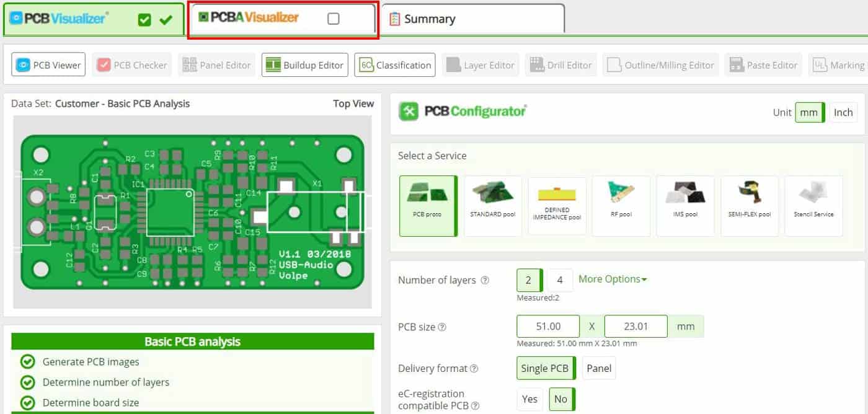Open the Marking tool

coord(838,65)
